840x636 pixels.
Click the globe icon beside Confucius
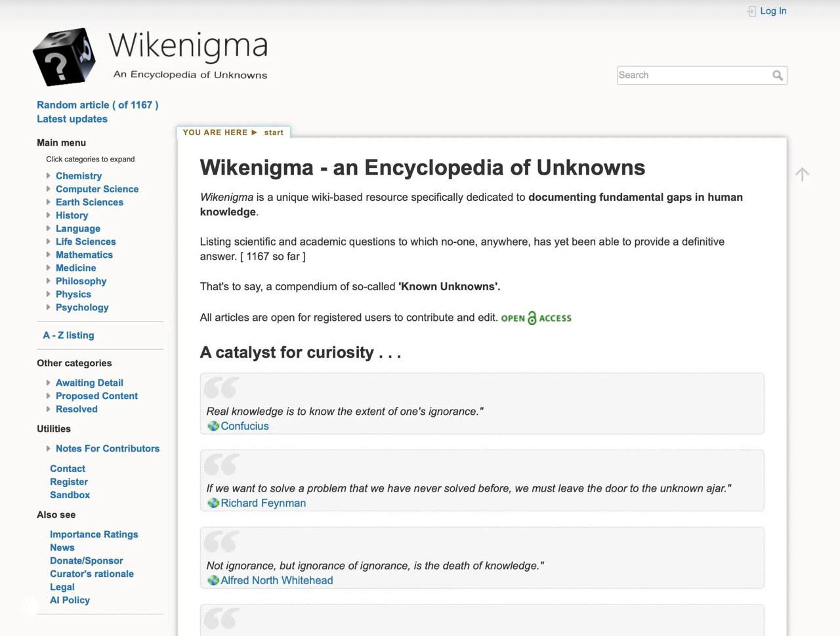point(213,425)
